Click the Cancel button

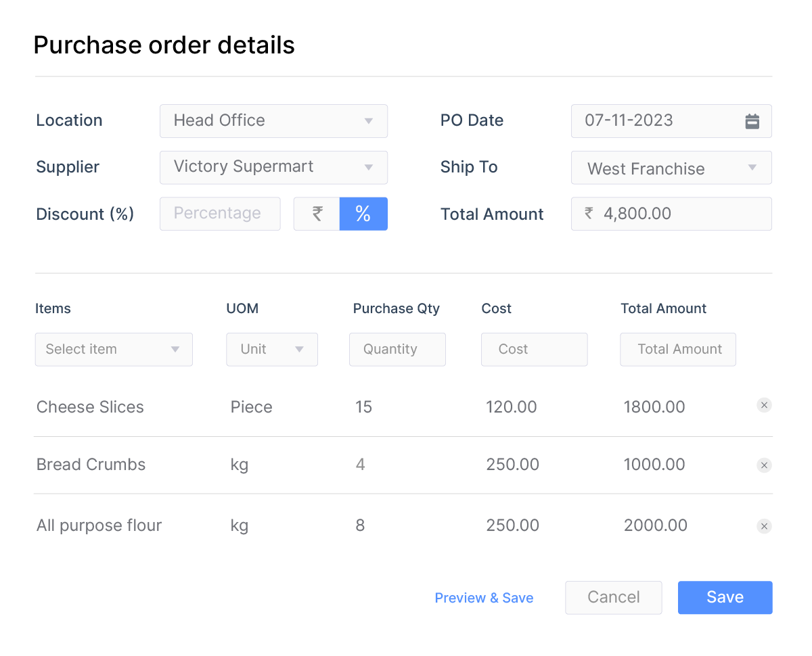(613, 597)
